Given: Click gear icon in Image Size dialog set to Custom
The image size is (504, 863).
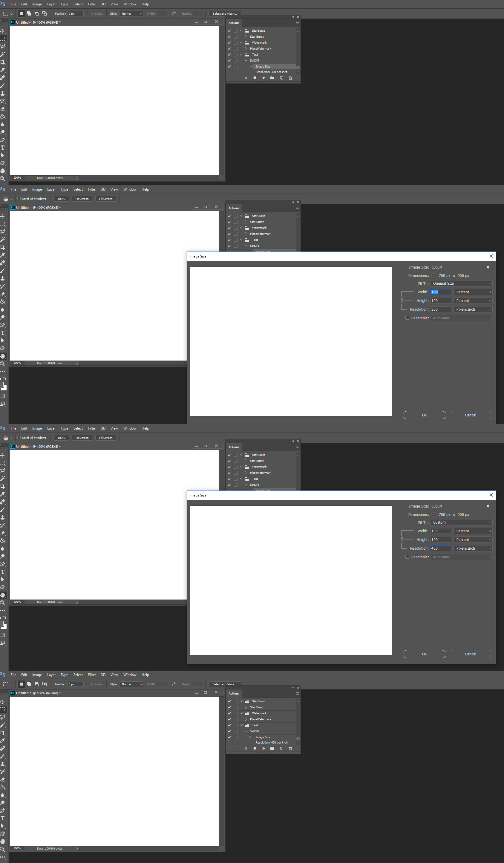Looking at the screenshot, I should pos(488,506).
